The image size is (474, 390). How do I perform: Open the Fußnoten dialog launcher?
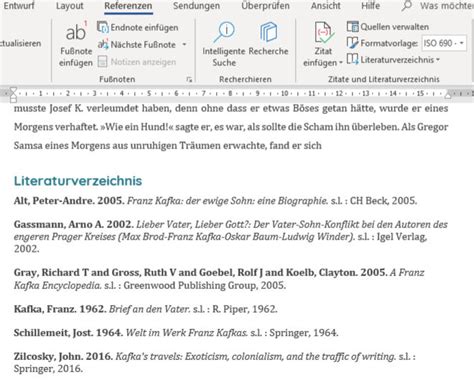(189, 79)
